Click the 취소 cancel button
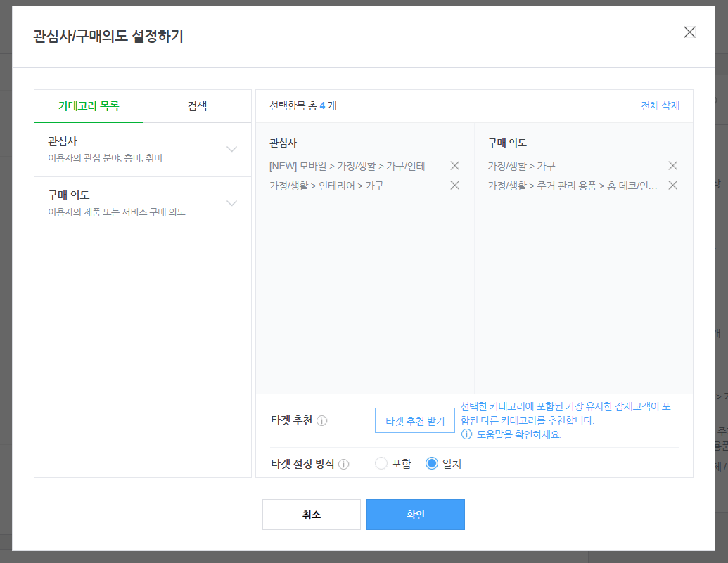The image size is (728, 563). click(311, 514)
